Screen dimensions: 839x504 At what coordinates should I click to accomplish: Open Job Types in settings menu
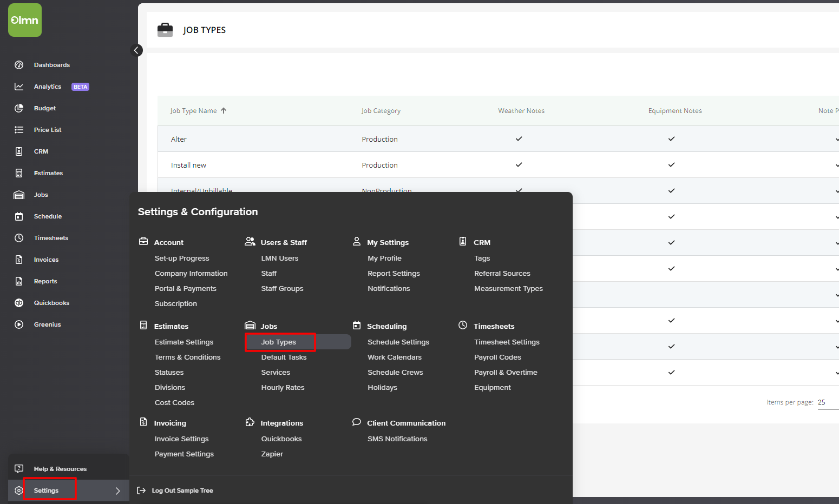point(279,342)
